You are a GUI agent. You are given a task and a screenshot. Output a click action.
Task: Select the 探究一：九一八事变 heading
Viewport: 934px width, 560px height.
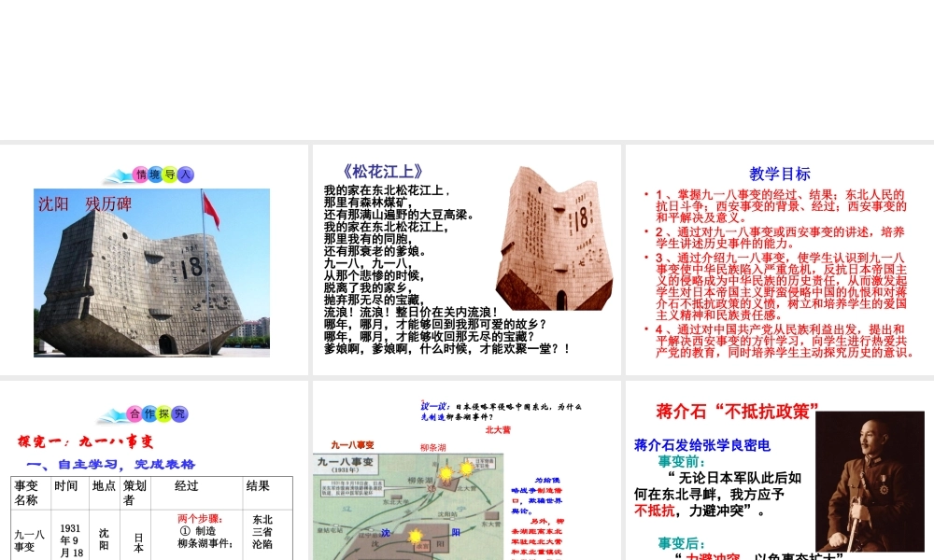pos(86,441)
